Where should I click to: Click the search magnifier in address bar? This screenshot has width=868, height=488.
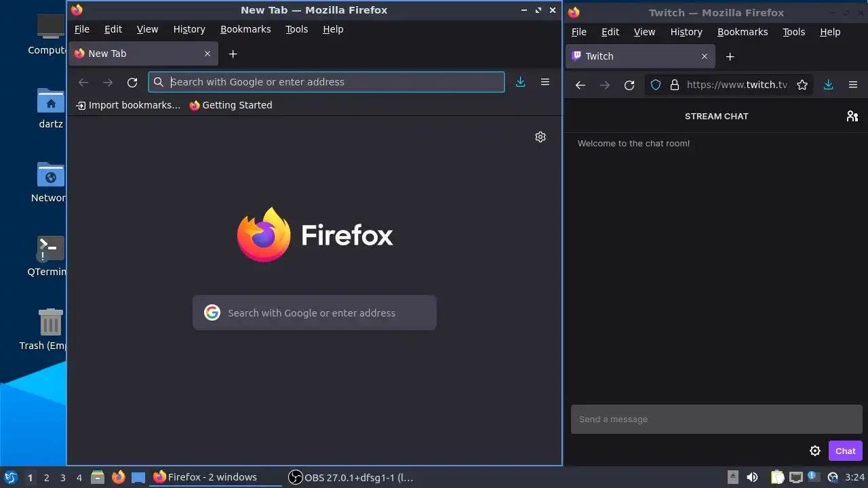(x=159, y=82)
